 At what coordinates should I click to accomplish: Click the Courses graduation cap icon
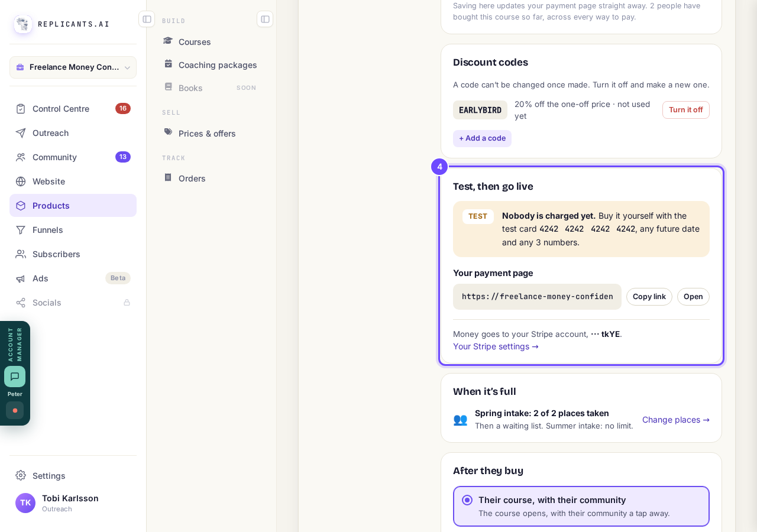click(168, 41)
